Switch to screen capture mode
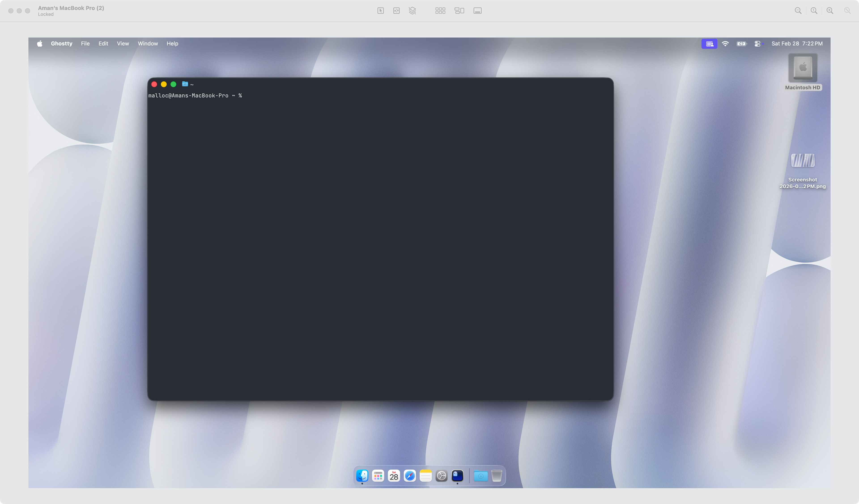The image size is (859, 504). (396, 10)
